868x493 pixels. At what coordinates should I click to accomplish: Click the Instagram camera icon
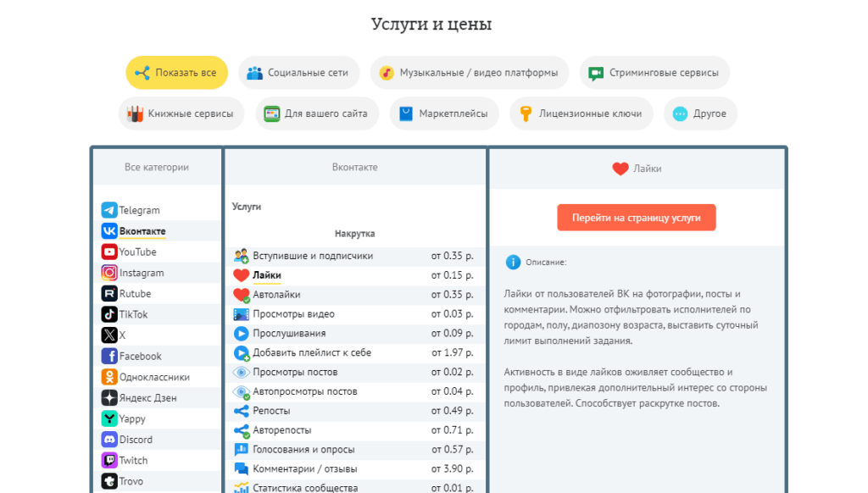[109, 273]
